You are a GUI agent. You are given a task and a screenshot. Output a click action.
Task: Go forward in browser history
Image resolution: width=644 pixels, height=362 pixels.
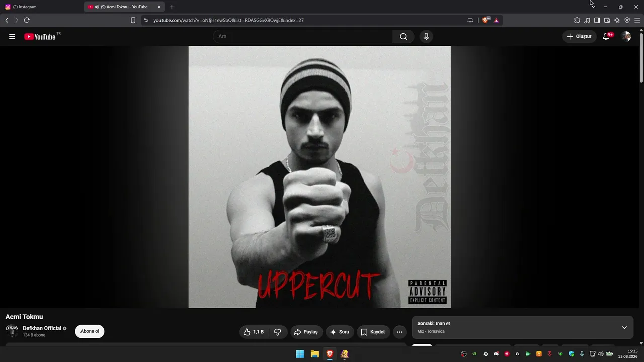pyautogui.click(x=16, y=20)
